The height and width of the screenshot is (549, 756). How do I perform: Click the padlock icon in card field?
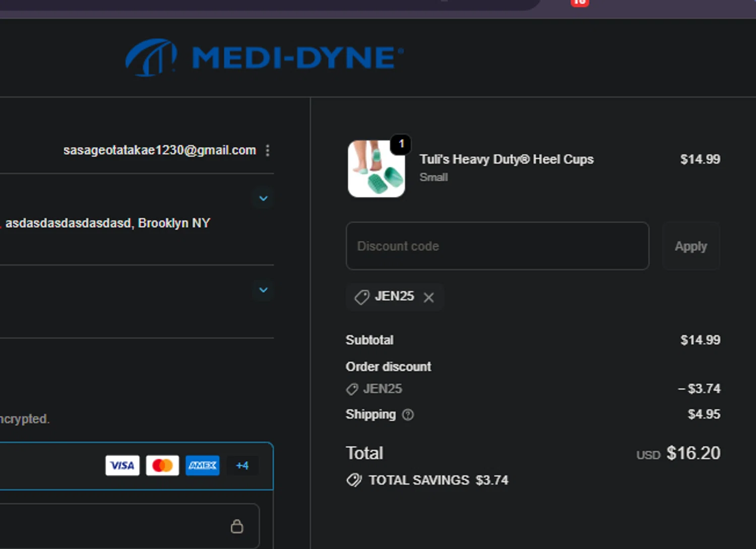pyautogui.click(x=237, y=526)
